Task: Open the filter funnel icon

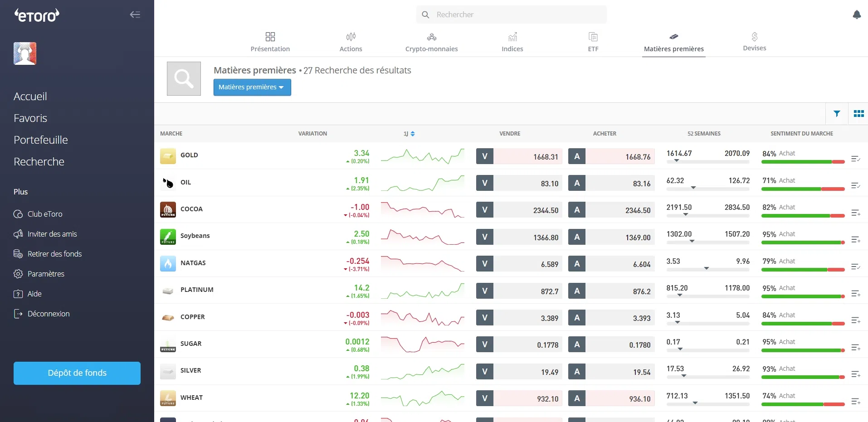Action: [837, 114]
